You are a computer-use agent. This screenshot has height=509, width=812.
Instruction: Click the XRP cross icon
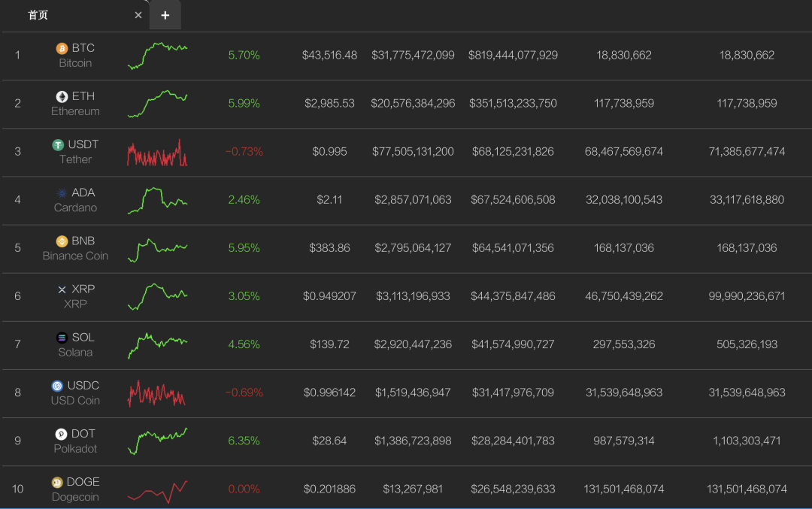tap(62, 289)
